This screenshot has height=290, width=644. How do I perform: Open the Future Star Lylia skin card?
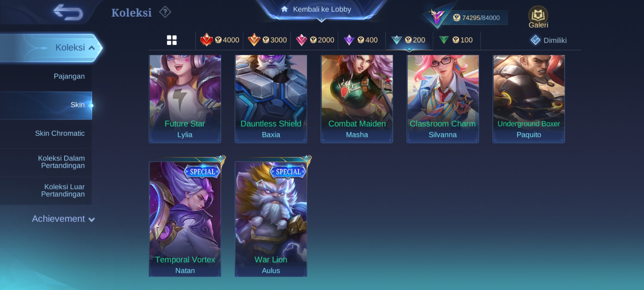tap(185, 99)
